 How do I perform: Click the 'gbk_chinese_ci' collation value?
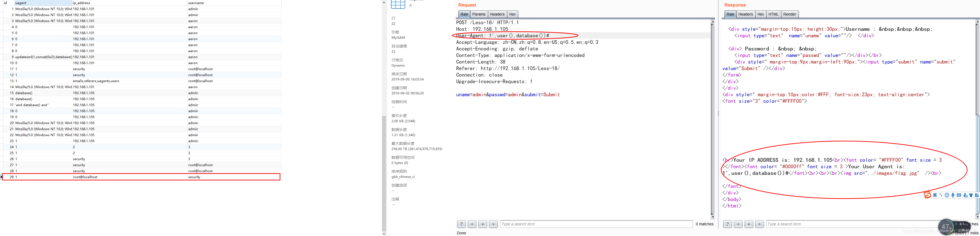(x=403, y=177)
